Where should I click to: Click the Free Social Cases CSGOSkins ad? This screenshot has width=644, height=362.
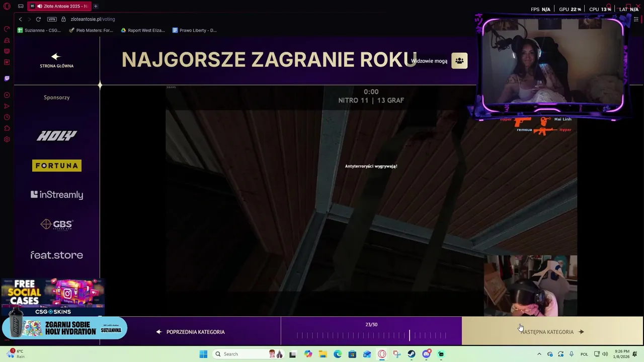[52, 297]
